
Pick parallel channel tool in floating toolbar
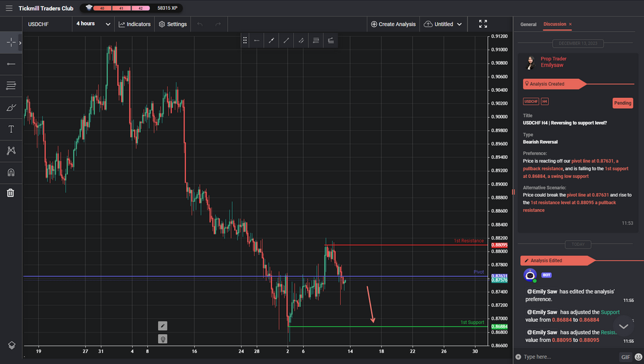pos(301,40)
